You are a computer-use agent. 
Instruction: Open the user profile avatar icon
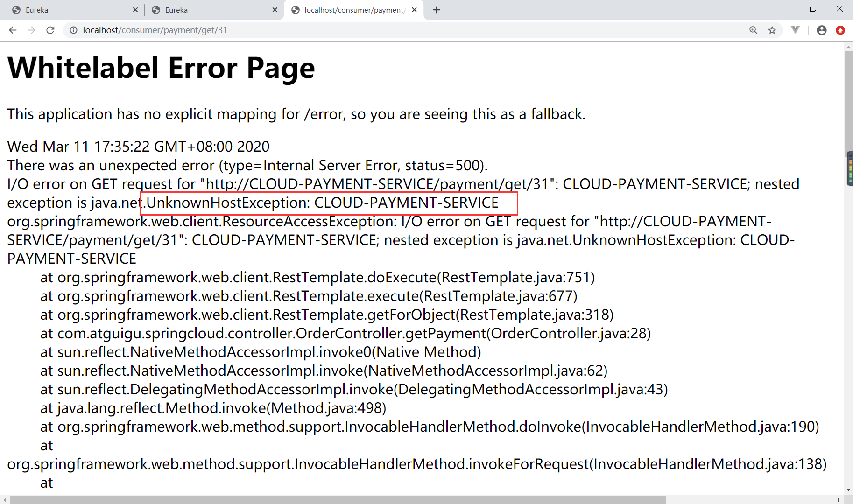(x=822, y=30)
